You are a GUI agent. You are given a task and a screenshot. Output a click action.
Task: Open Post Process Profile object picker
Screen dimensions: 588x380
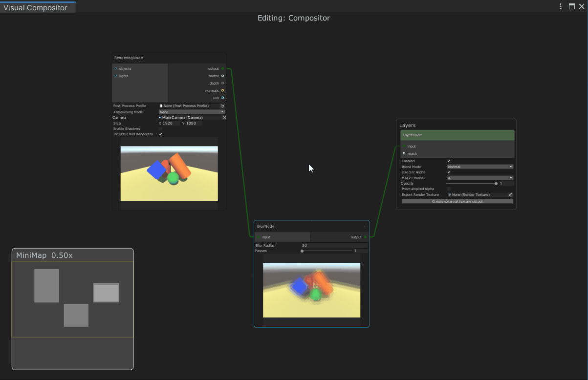(x=222, y=106)
